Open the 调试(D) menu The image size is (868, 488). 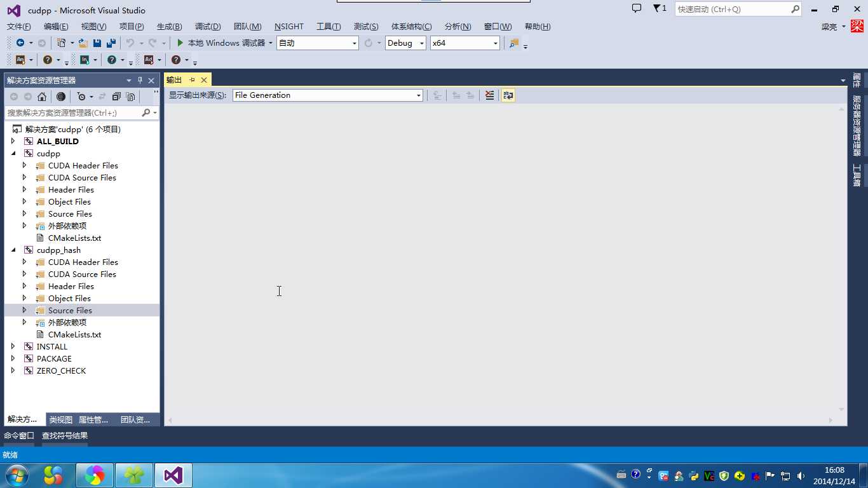pyautogui.click(x=208, y=27)
